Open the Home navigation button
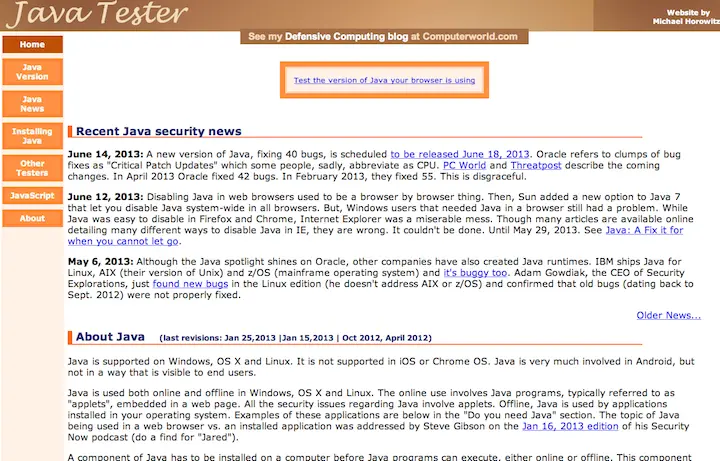Screen dimensions: 720x461 click(x=32, y=45)
